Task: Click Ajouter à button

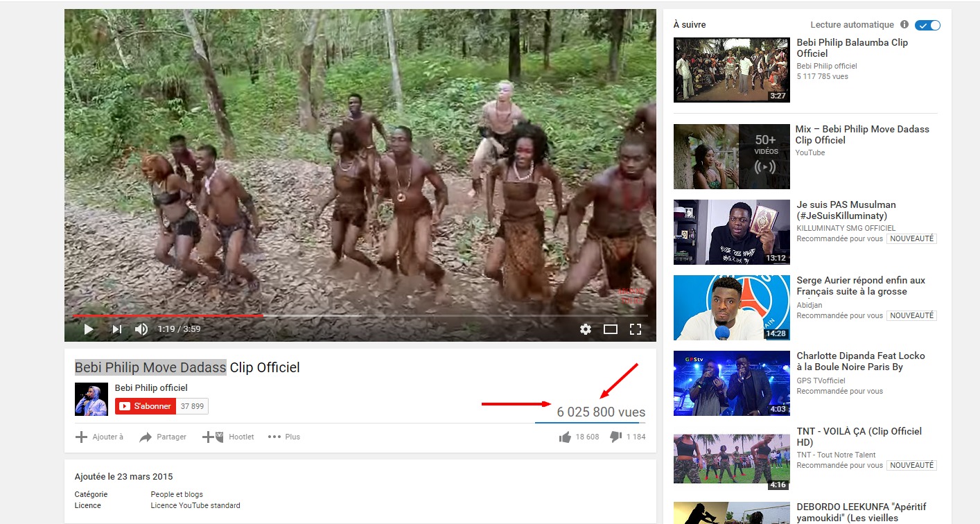Action: [x=99, y=437]
